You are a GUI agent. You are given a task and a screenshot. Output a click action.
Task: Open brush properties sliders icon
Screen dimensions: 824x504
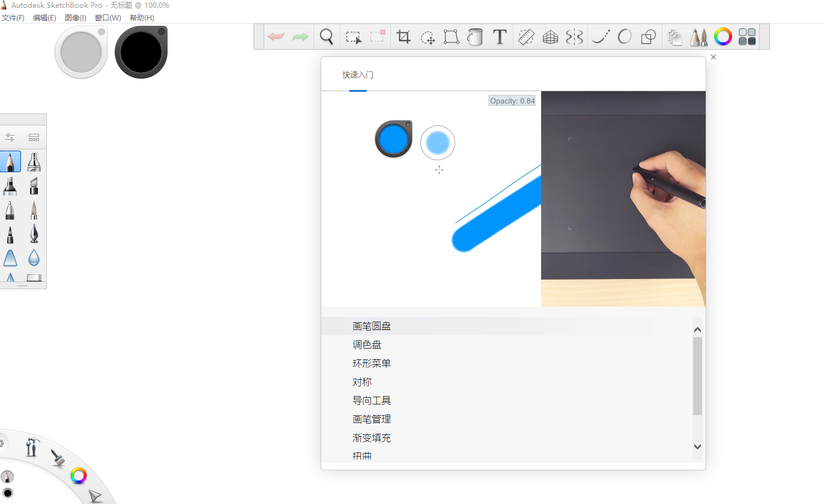10,137
